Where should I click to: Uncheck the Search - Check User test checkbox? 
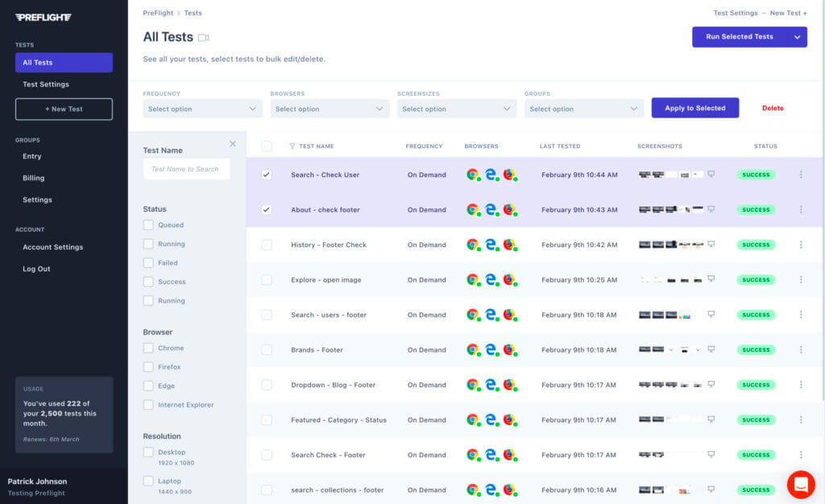click(267, 175)
